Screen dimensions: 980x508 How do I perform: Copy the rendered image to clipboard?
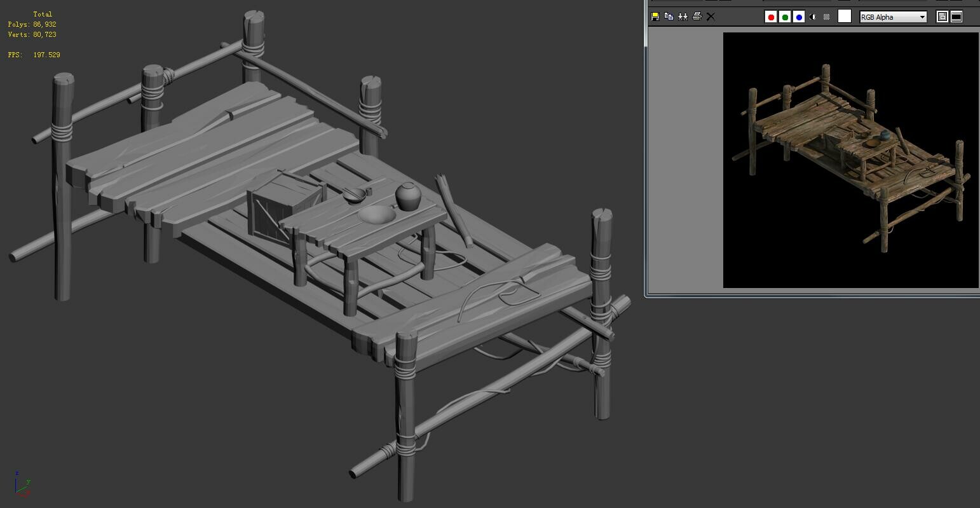click(669, 17)
